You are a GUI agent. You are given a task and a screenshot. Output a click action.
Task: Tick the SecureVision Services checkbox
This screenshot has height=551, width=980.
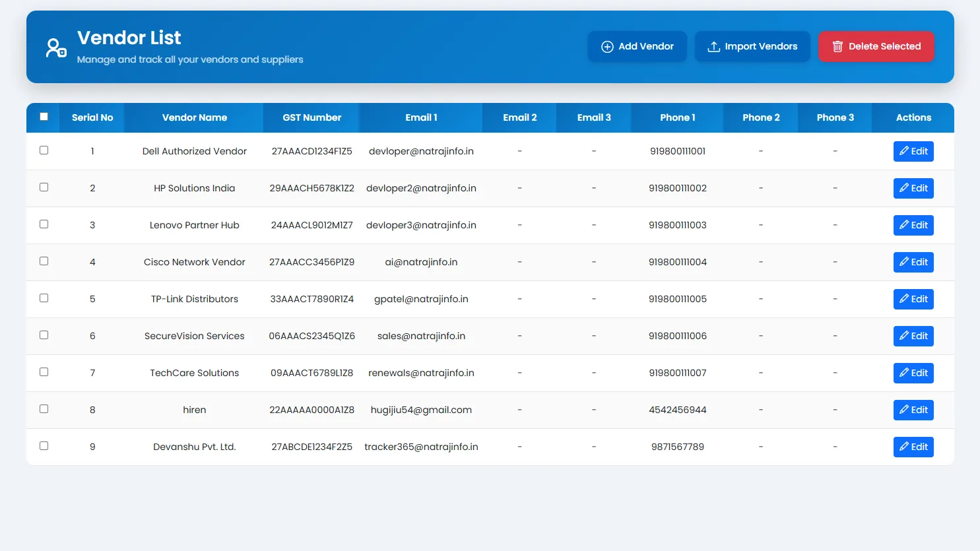point(44,335)
